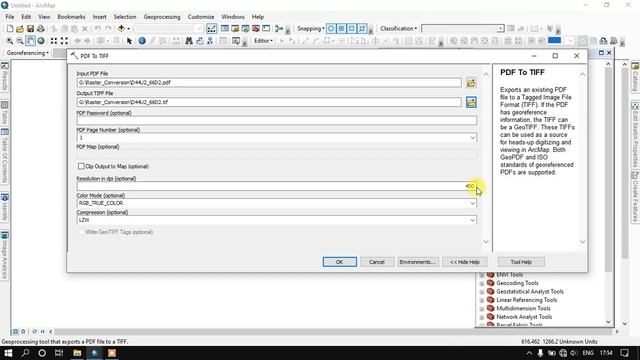Click the Fixed Zoom Out icon
The image size is (640, 360).
pos(64,41)
